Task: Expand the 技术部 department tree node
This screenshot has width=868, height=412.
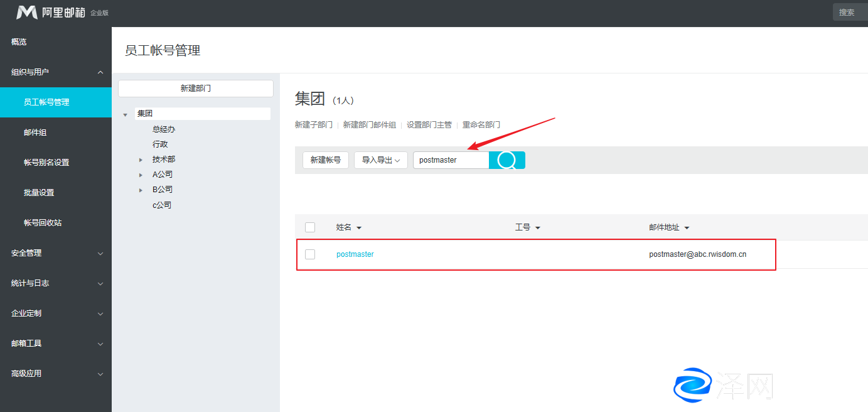Action: [x=141, y=160]
